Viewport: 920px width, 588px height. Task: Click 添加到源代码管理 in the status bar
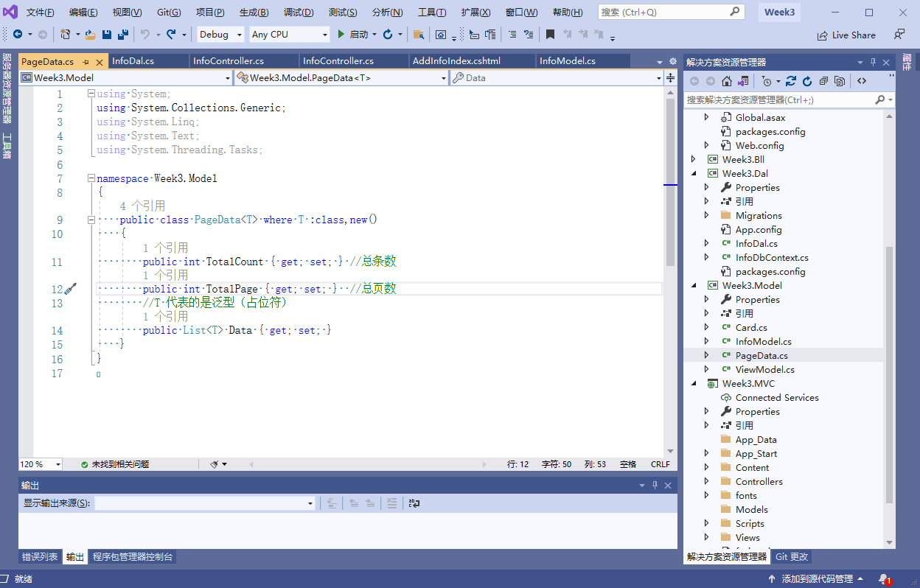click(817, 579)
